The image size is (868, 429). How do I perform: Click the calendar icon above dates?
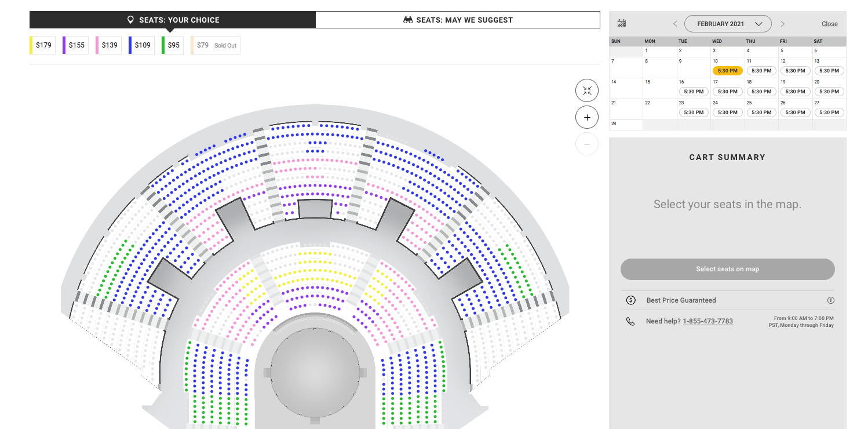click(x=622, y=24)
